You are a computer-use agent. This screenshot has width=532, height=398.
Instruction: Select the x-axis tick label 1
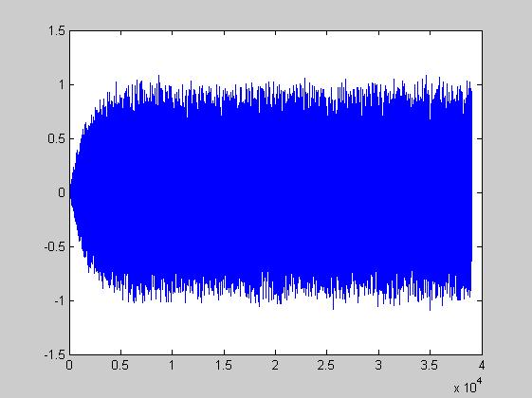pos(172,365)
